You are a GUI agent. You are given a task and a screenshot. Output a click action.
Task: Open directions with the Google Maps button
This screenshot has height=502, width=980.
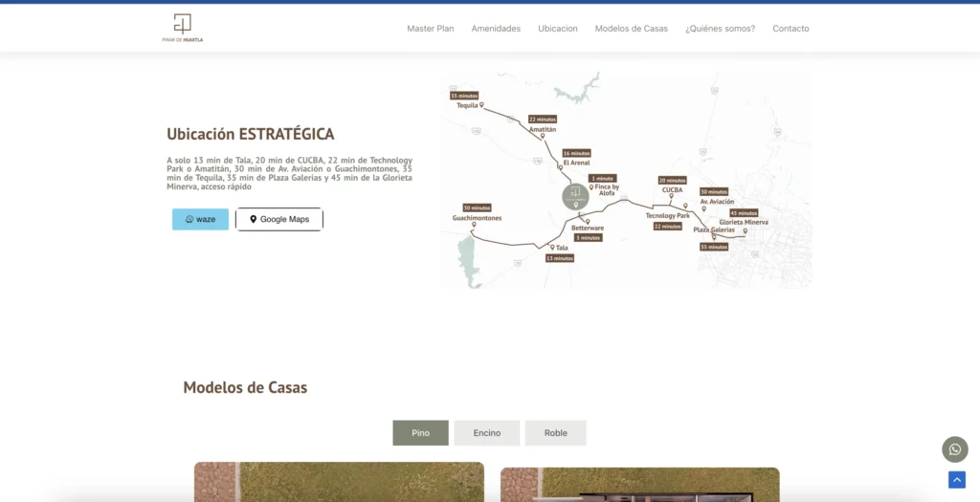coord(279,220)
